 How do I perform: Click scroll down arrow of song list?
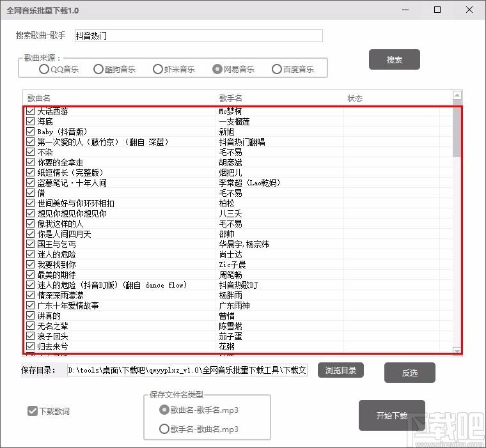pos(457,351)
